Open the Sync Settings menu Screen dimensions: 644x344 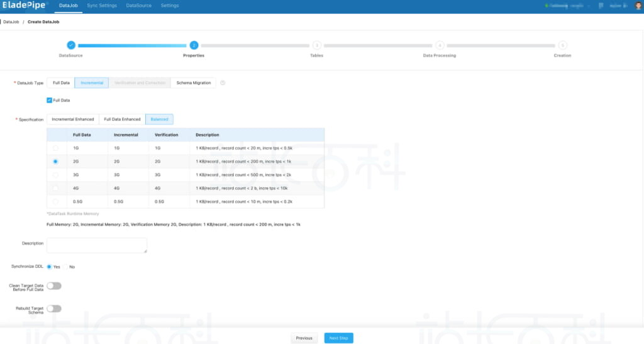tap(101, 6)
